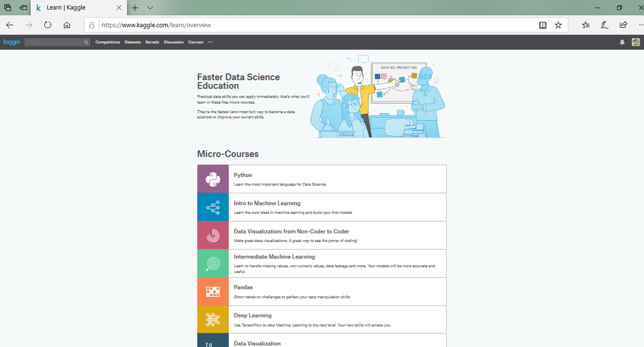The width and height of the screenshot is (644, 347).
Task: Minimize the browser window
Action: point(597,8)
